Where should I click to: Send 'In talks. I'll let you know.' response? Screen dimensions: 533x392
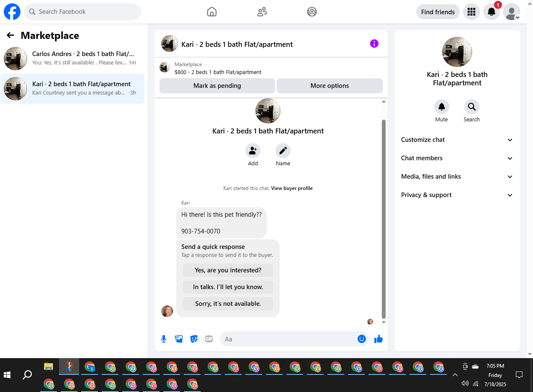pyautogui.click(x=228, y=287)
